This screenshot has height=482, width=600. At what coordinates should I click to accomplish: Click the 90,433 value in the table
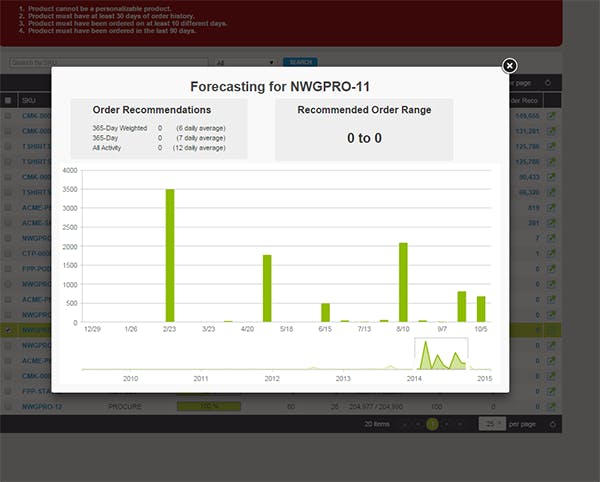(529, 177)
